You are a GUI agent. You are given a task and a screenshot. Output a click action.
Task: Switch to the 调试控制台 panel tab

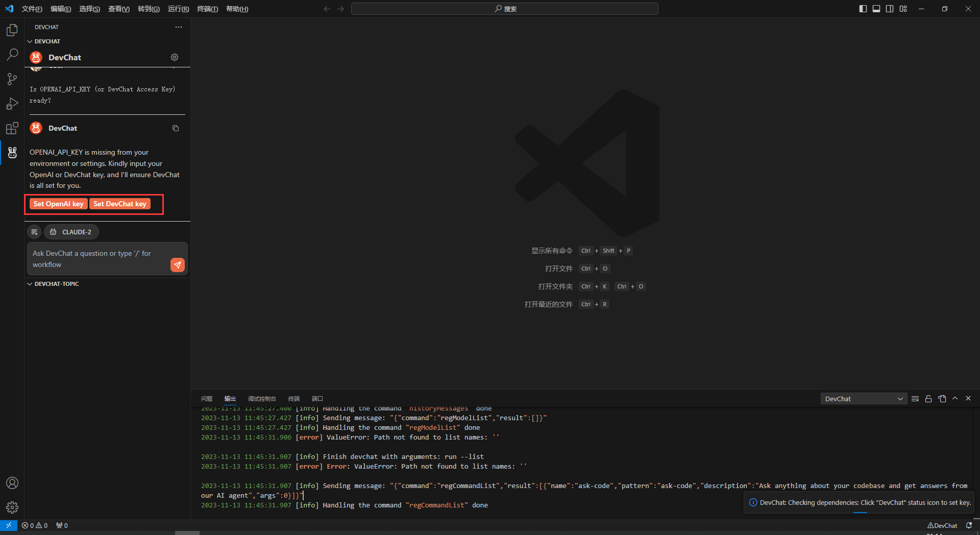pos(262,399)
